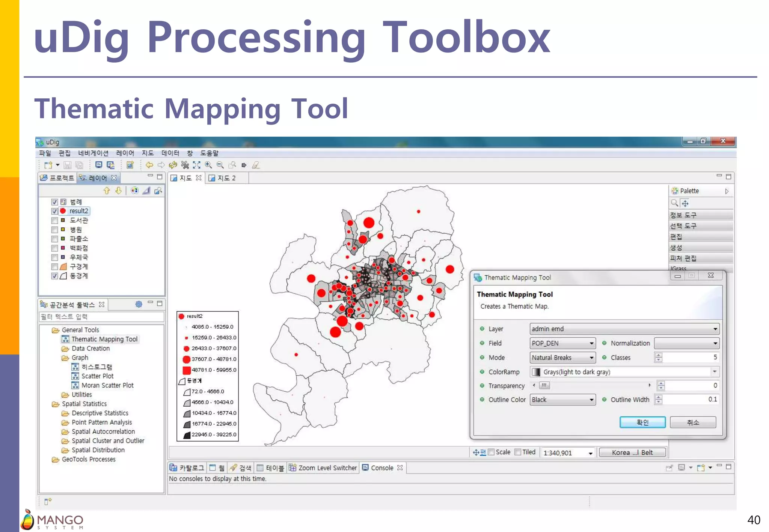
Task: Click the forward navigation arrow icon
Action: tap(161, 165)
